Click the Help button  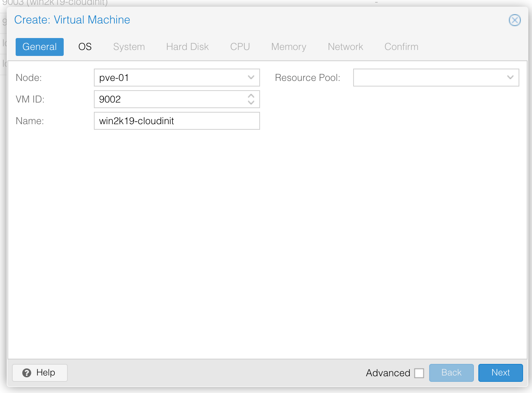click(39, 373)
